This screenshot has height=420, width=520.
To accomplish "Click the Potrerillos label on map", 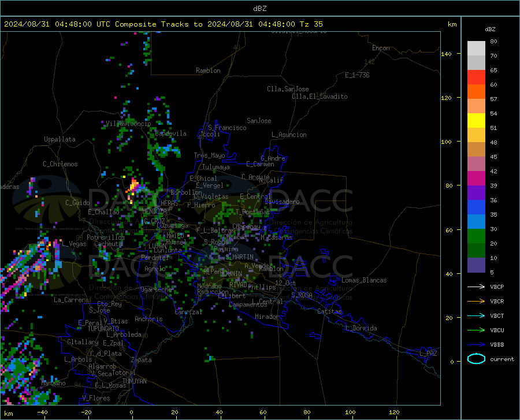I will [x=106, y=237].
